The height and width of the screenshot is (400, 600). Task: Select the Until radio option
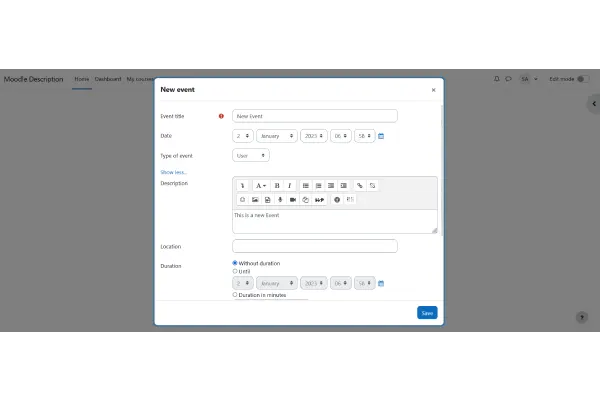click(x=235, y=271)
